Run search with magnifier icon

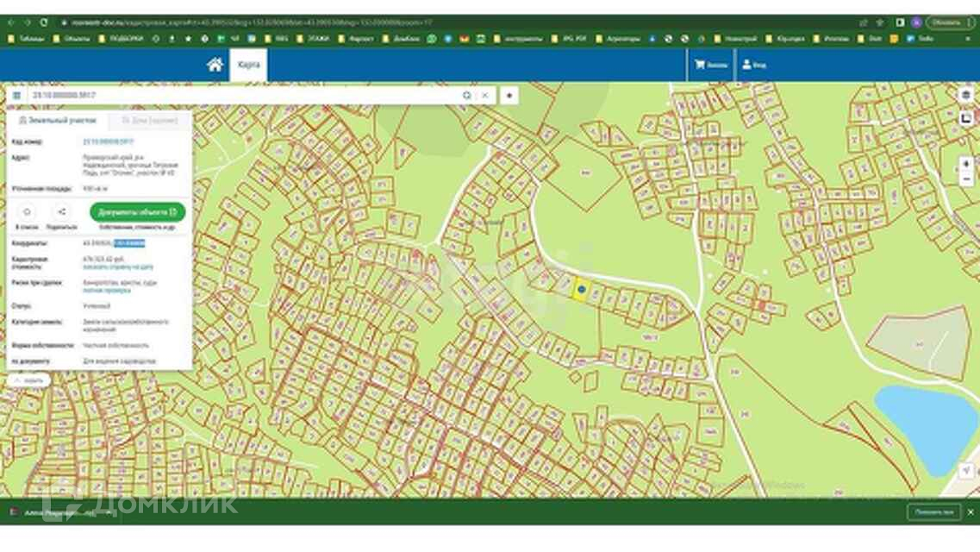[467, 96]
